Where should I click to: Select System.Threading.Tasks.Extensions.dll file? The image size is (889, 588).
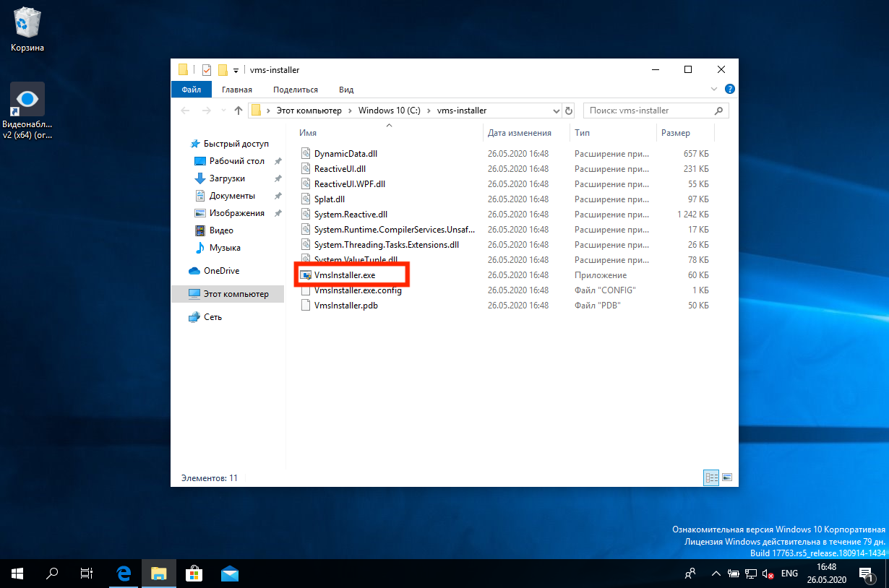pyautogui.click(x=387, y=245)
